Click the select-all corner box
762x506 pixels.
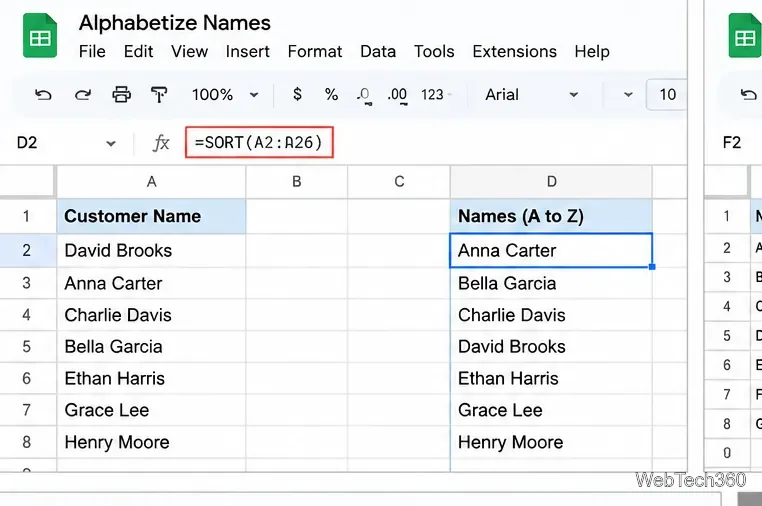(27, 181)
